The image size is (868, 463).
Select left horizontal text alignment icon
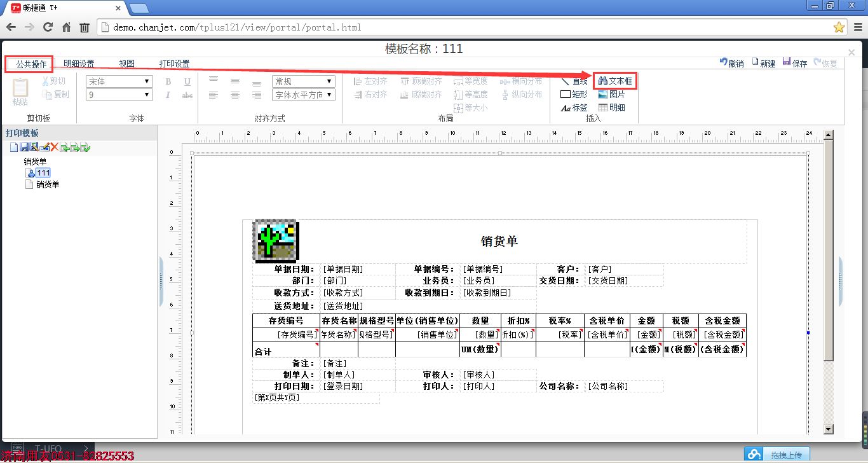click(214, 95)
